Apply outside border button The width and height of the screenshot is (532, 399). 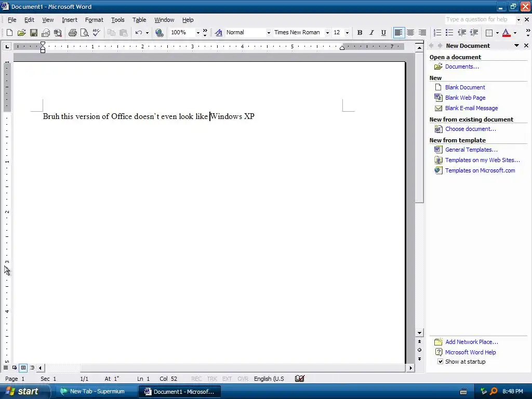point(489,33)
